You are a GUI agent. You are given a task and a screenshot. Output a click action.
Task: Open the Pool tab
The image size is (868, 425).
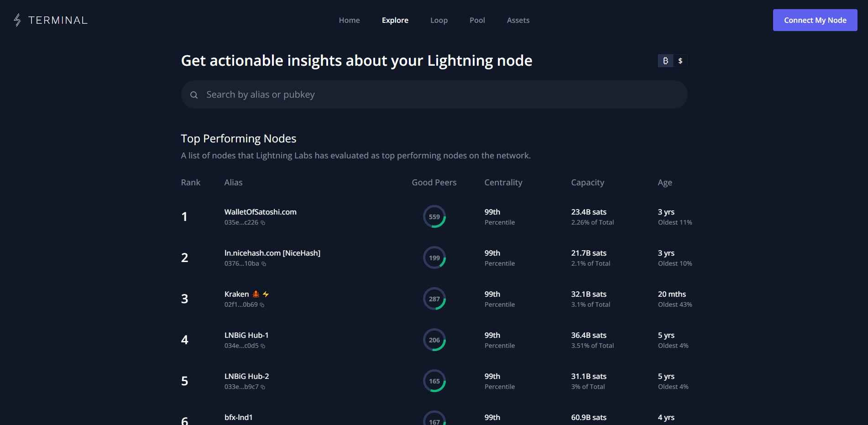coord(477,20)
